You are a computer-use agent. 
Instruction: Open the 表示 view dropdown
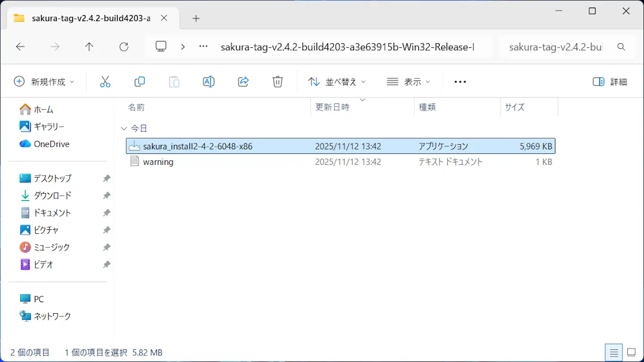(x=409, y=81)
